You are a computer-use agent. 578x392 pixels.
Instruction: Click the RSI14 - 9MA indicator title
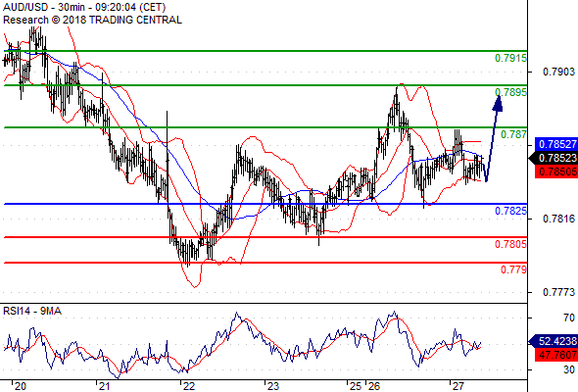32,312
